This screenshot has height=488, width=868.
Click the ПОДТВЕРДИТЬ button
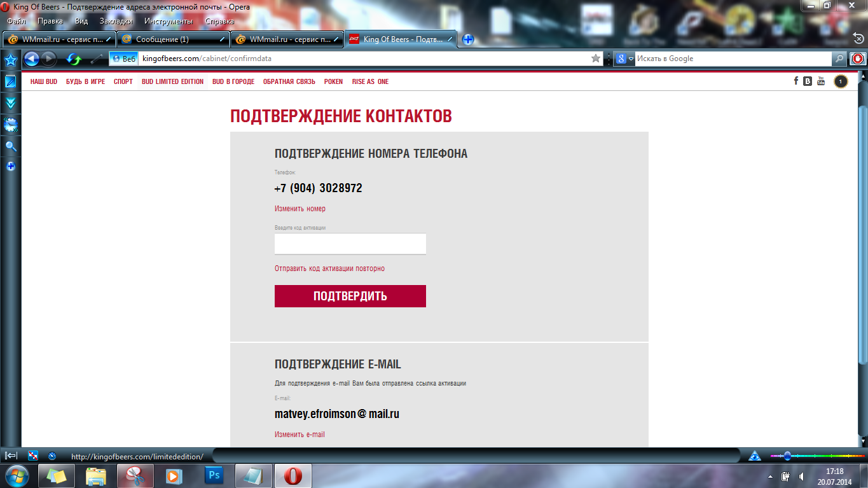(350, 296)
